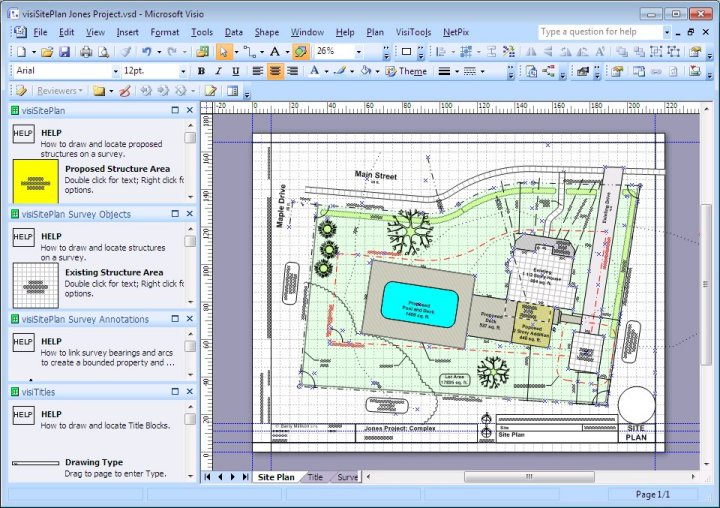Click the Track Markup icon
Screen dimensions: 720x508
click(x=210, y=91)
